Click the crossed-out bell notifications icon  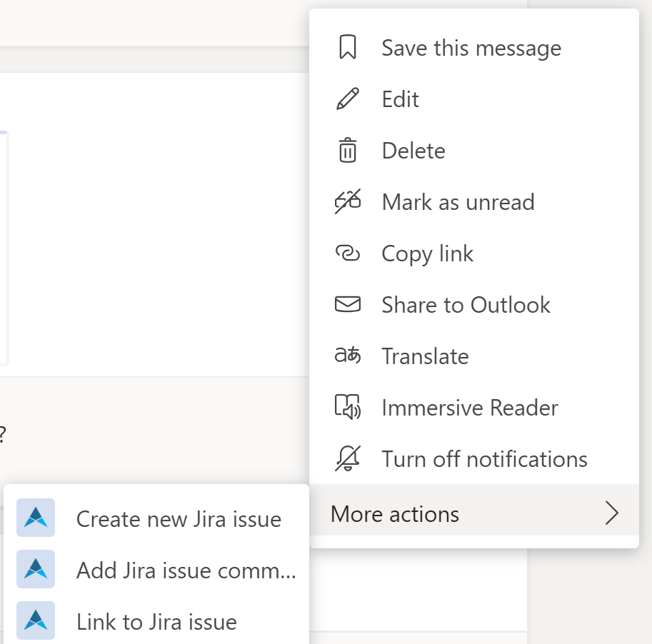348,458
